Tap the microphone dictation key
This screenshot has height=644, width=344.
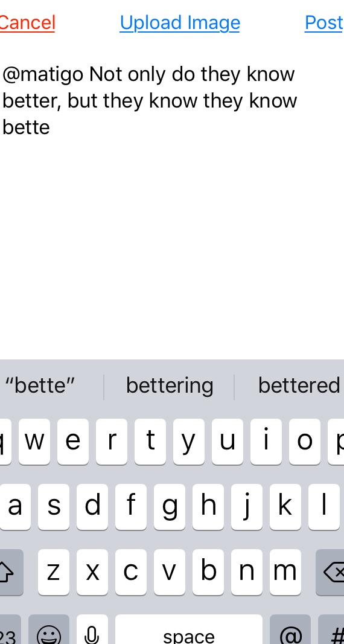92,630
